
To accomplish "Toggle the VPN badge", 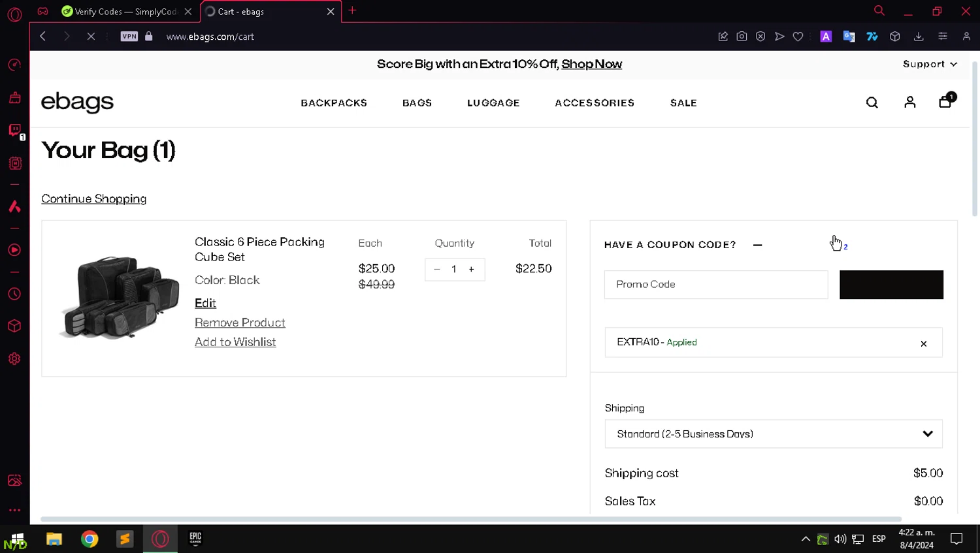I will [129, 37].
